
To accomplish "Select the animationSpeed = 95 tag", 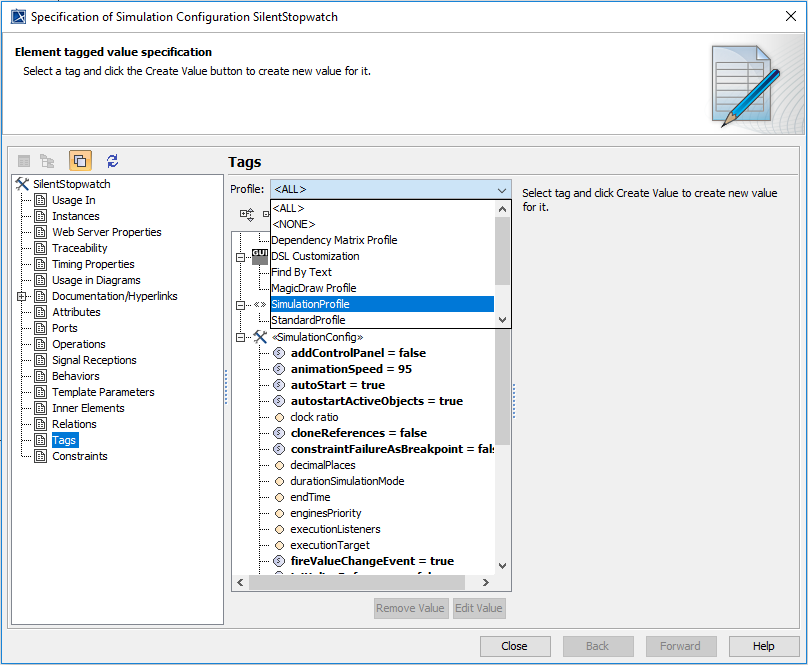I will point(351,369).
